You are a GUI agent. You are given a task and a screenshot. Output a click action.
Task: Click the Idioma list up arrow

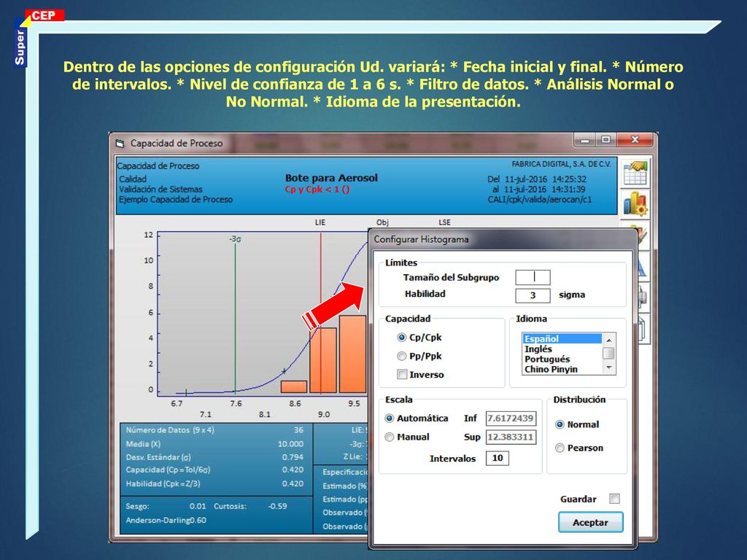pyautogui.click(x=608, y=340)
